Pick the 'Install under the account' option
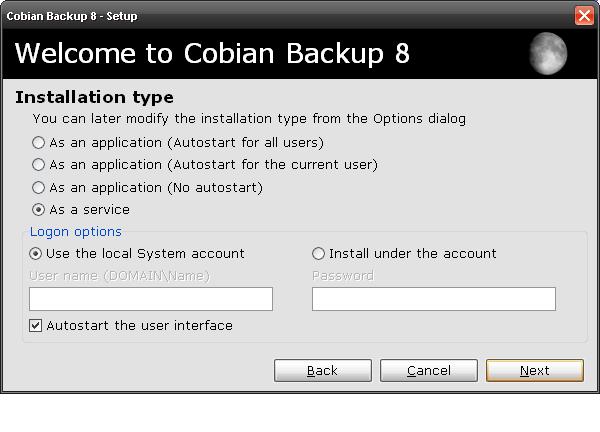Viewport: 600px width, 432px height. (319, 254)
